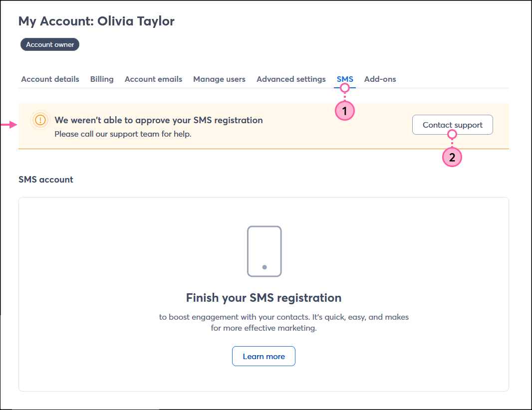
Task: Click the Finish your SMS registration heading
Action: click(264, 298)
